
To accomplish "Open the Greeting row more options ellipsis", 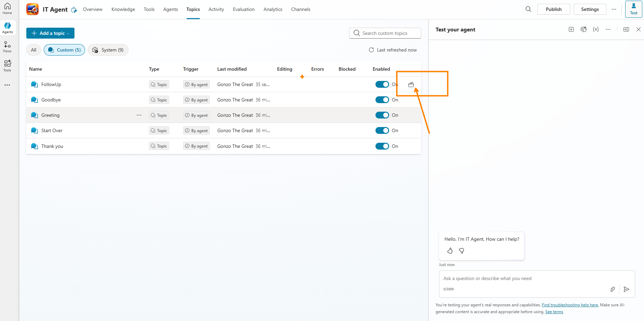I will coord(139,115).
